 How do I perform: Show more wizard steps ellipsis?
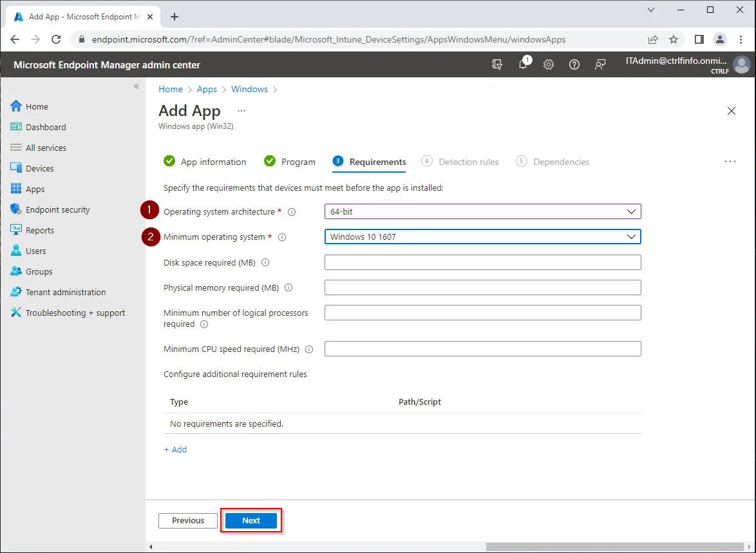[730, 162]
